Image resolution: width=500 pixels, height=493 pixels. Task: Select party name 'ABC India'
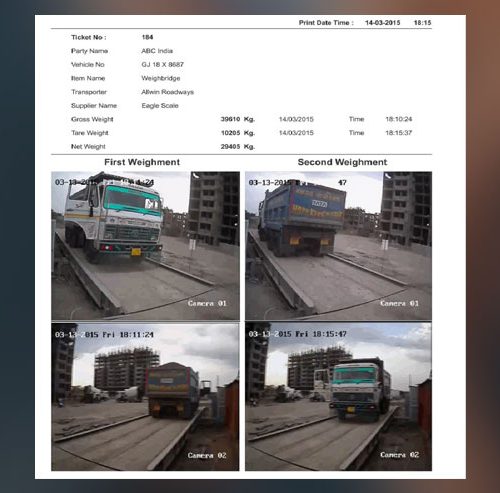(x=157, y=51)
